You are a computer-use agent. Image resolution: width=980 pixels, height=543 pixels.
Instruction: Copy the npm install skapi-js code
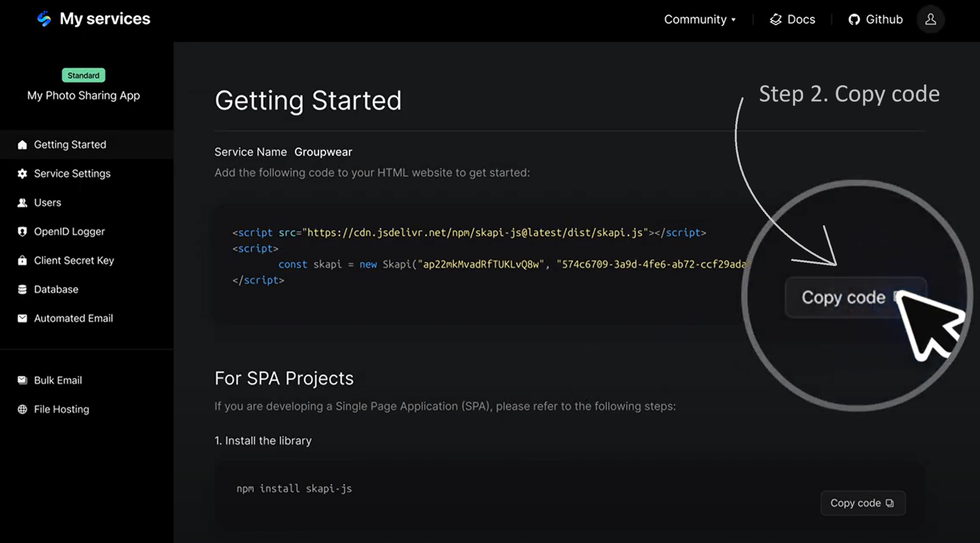pos(862,503)
